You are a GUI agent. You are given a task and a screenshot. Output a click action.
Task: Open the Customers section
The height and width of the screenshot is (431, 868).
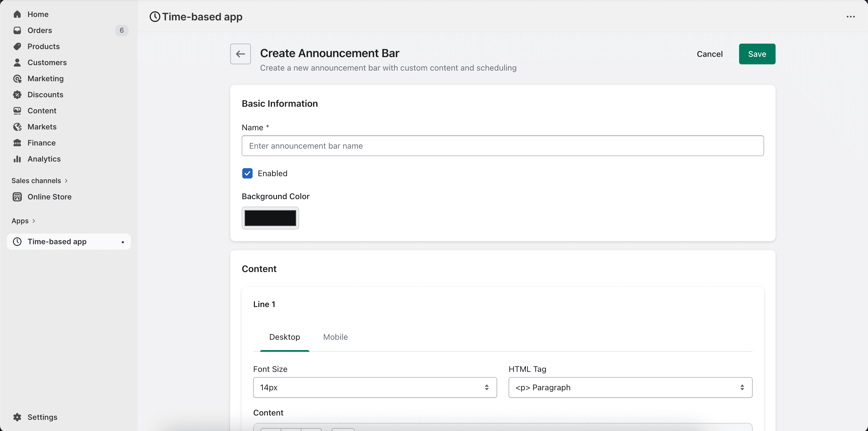tap(47, 62)
